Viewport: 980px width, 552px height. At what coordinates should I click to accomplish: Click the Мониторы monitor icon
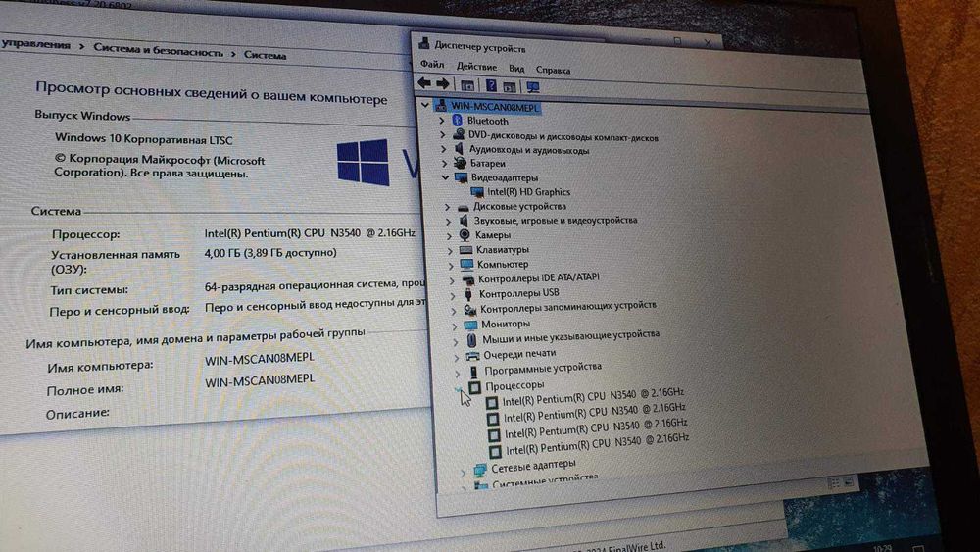pos(470,324)
